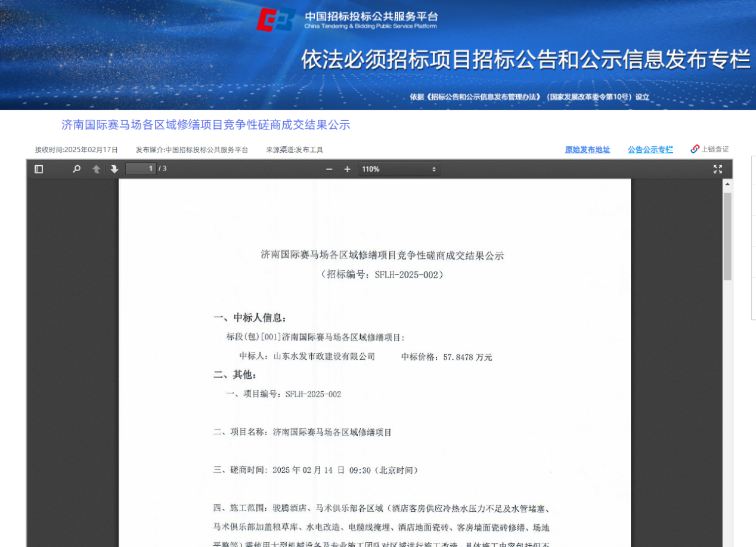Go to previous page arrow

96,169
